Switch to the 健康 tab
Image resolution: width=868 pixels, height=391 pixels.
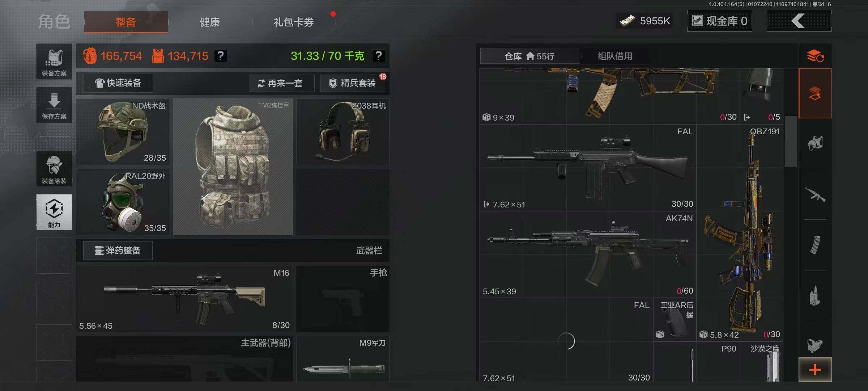(x=210, y=22)
